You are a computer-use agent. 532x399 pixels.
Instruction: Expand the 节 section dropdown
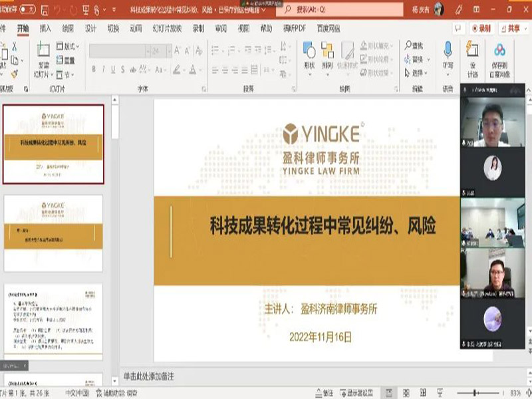coord(72,74)
